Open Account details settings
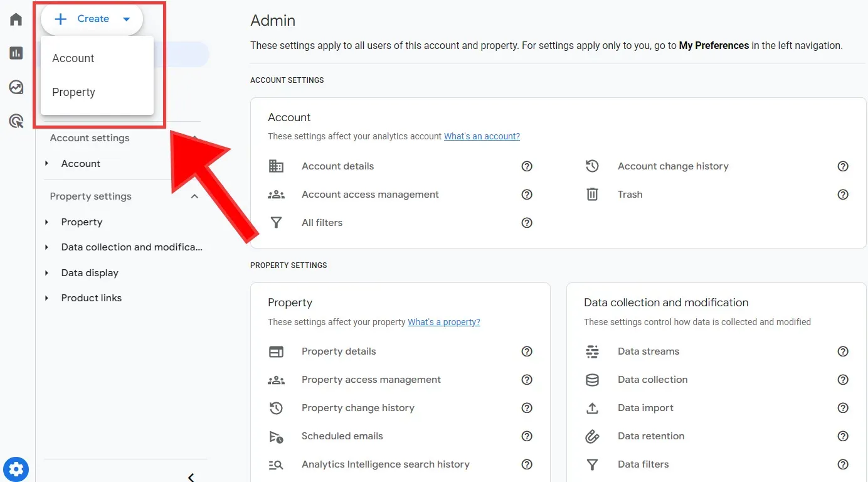 coord(337,166)
